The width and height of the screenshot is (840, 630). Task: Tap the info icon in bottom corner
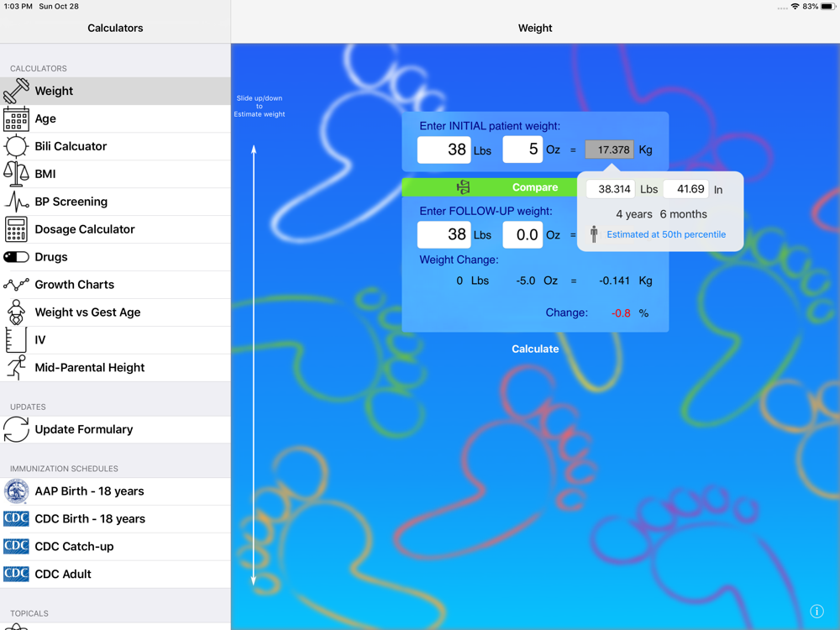[816, 612]
